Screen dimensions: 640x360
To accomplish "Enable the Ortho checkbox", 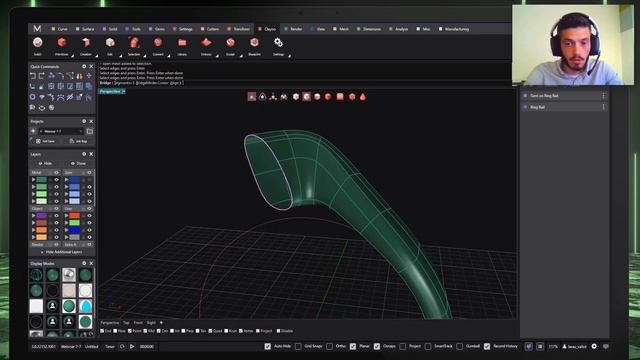I will (330, 346).
